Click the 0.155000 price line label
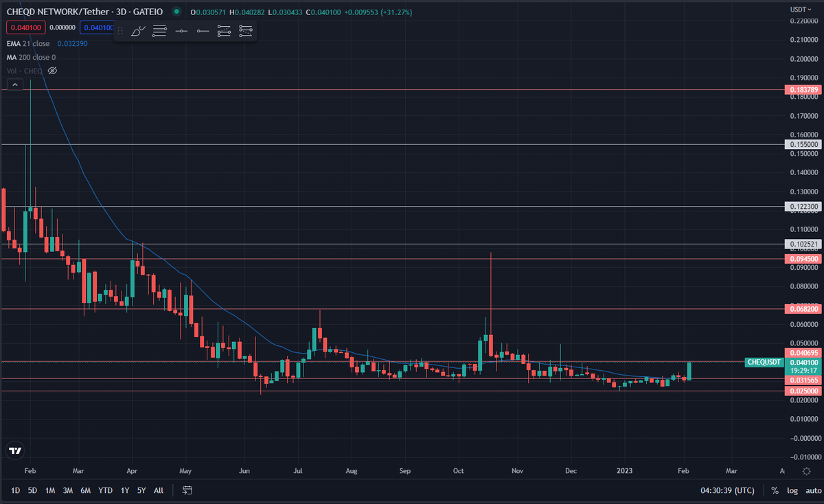The image size is (824, 504). 802,145
